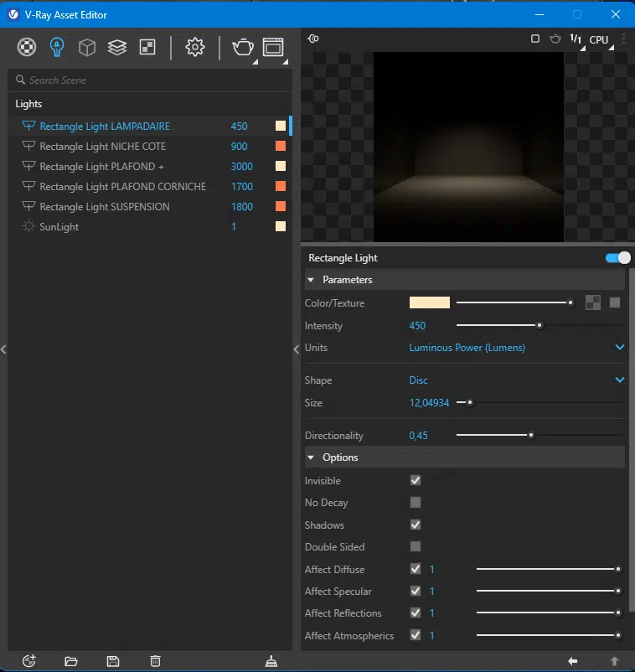Screen dimensions: 635x672
Task: Toggle the Rectangle Light on/off switch
Action: coord(618,257)
